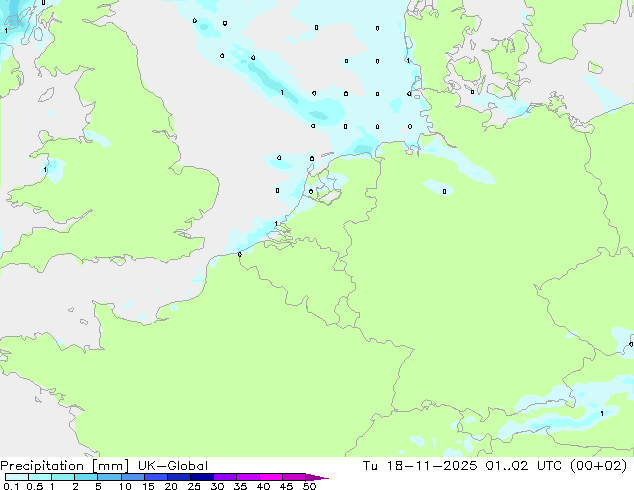Screen dimensions: 634x490
Task: Pick the 15–20 mm legend color swatch
Action: pyautogui.click(x=156, y=477)
